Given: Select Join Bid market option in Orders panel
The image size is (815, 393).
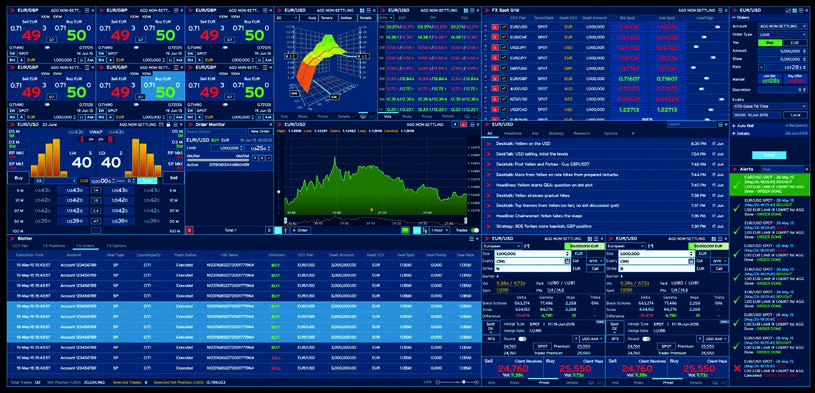Looking at the screenshot, I should click(x=769, y=78).
